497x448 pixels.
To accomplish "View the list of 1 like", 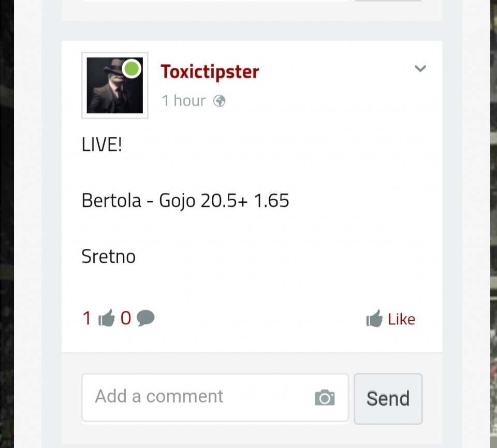I will 86,318.
